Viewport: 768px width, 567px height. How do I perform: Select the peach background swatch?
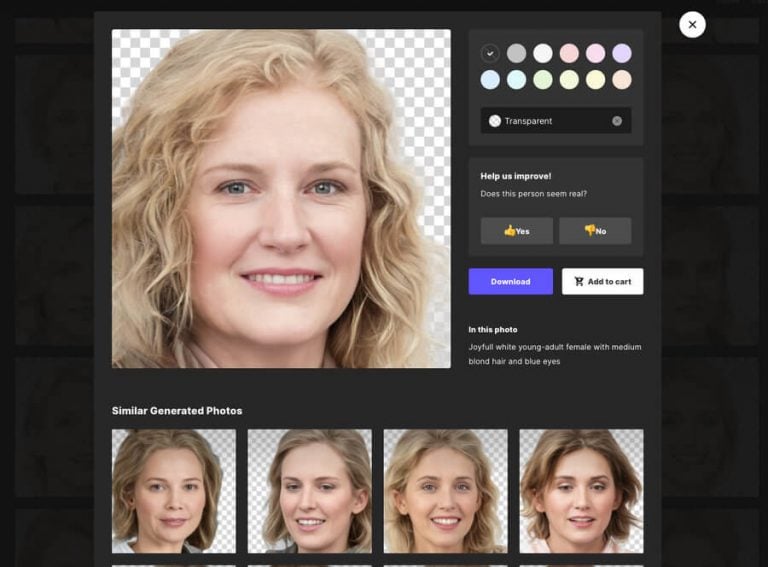coord(622,80)
